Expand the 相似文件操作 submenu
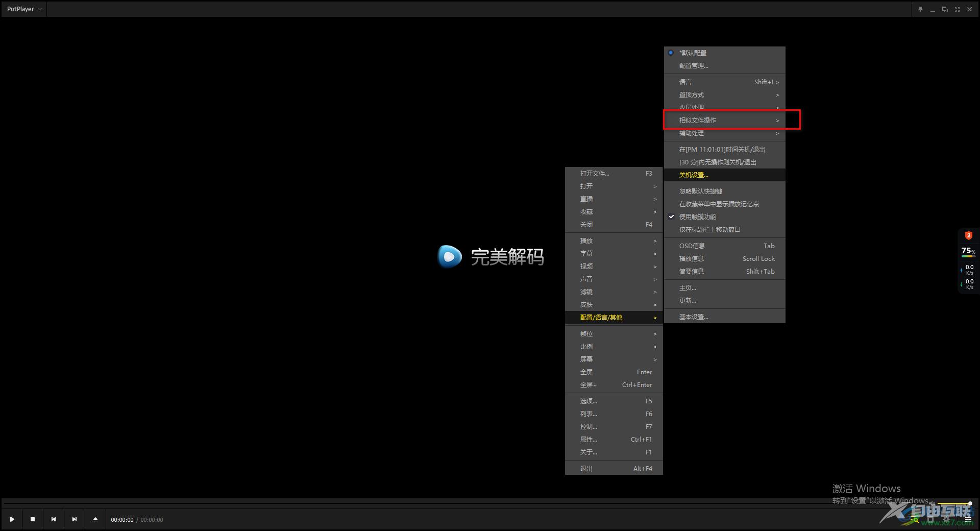Screen dimensions: 980x531 [x=724, y=120]
